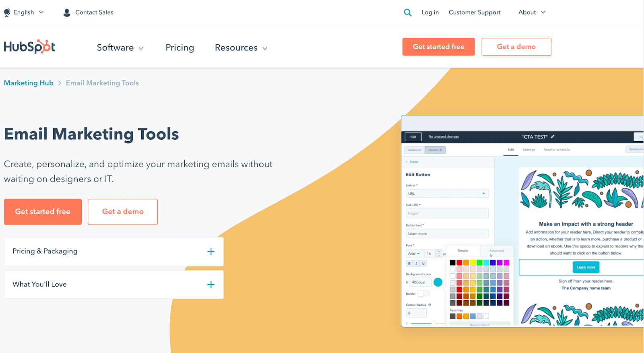Click the email editor screenshot header illustration
The image size is (644, 353).
(582, 189)
